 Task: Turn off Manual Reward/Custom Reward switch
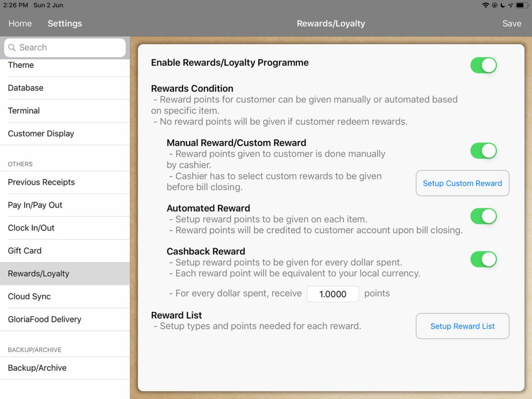click(x=483, y=151)
